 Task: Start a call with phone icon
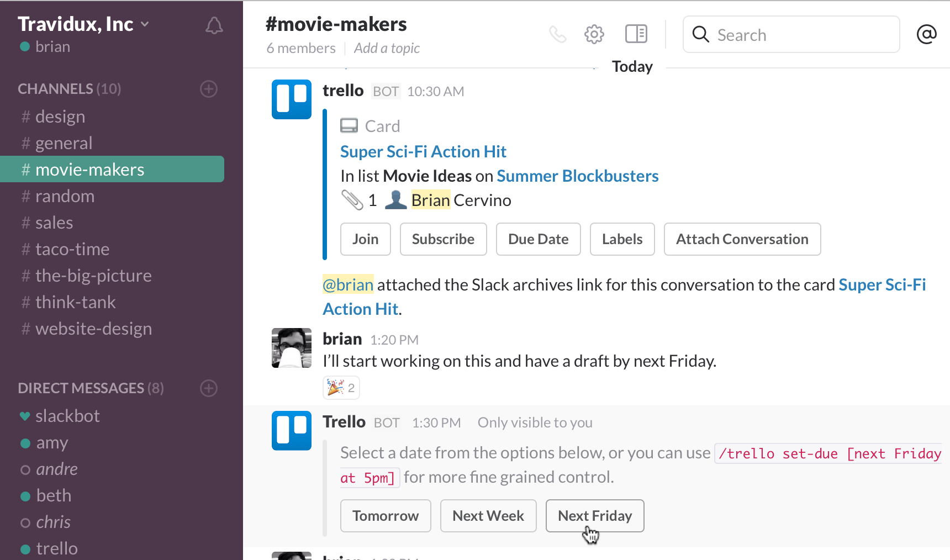click(x=558, y=34)
